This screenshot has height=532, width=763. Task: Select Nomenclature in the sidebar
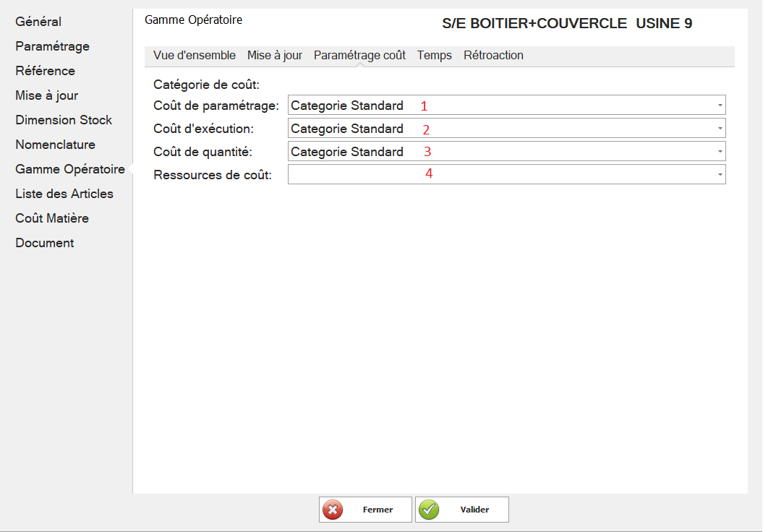click(x=55, y=145)
